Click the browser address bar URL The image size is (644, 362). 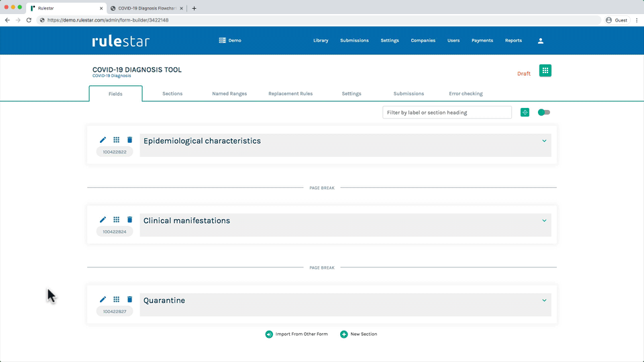point(107,20)
